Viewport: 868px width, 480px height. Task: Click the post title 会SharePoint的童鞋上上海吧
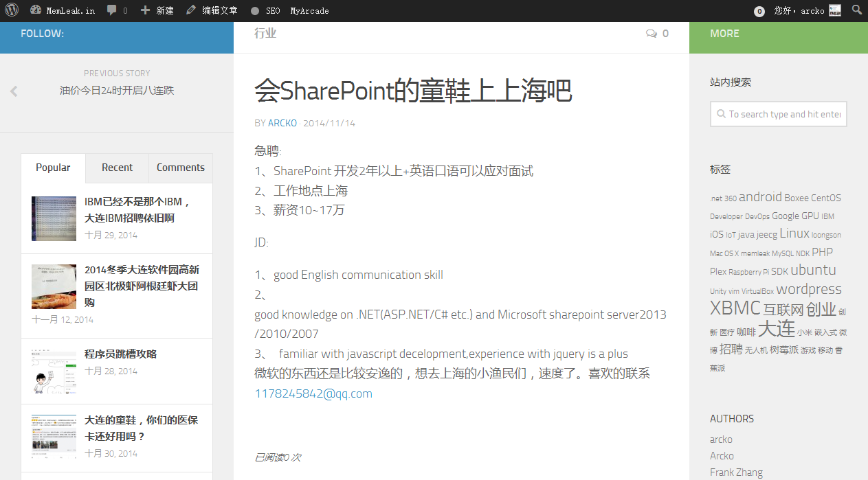(413, 91)
